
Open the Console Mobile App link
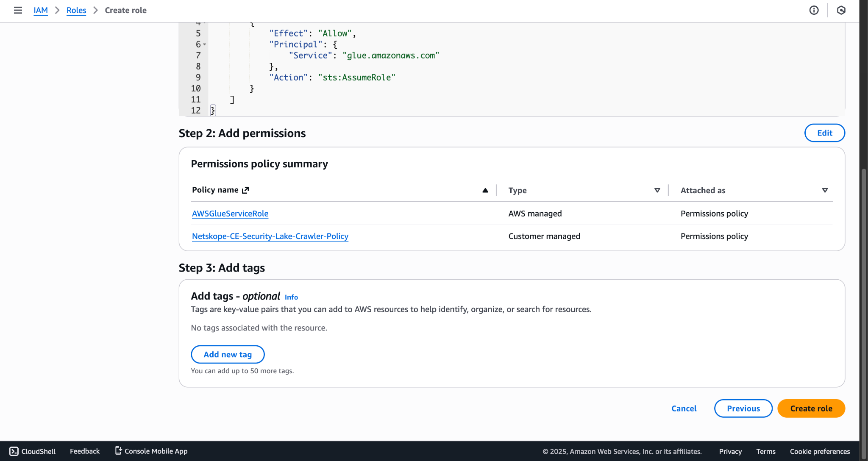click(151, 451)
